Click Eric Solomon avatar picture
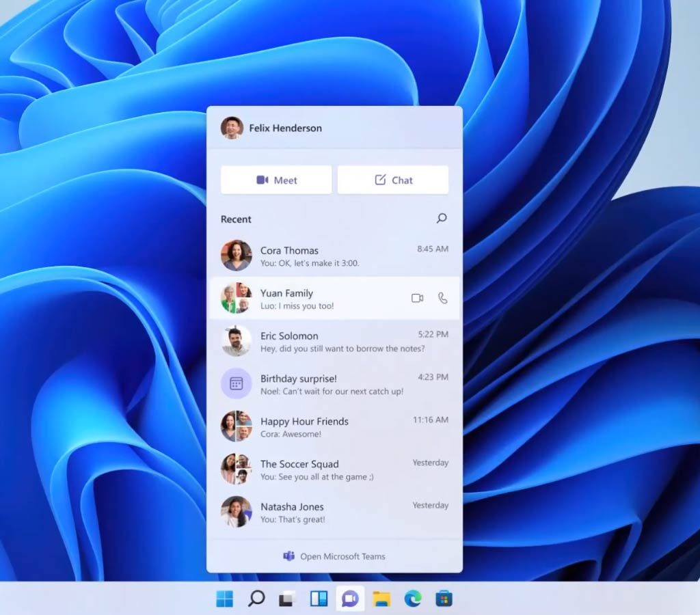Image resolution: width=700 pixels, height=615 pixels. point(236,341)
